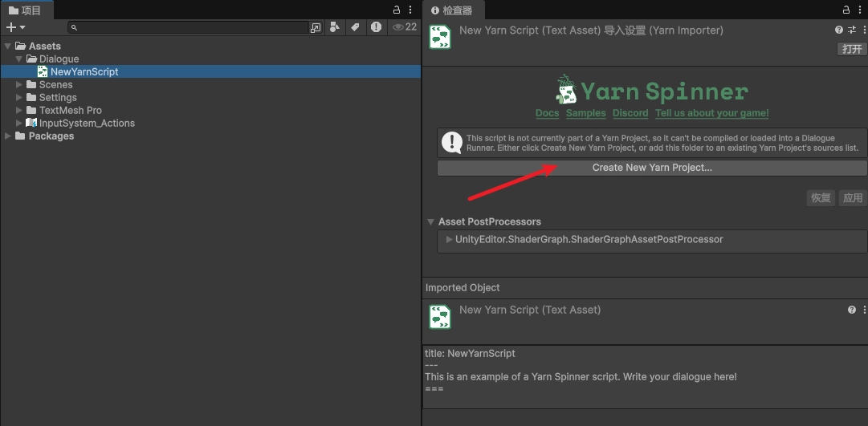Viewport: 868px width, 426px height.
Task: Click InputSystem_Actions asset icon
Action: pos(31,123)
